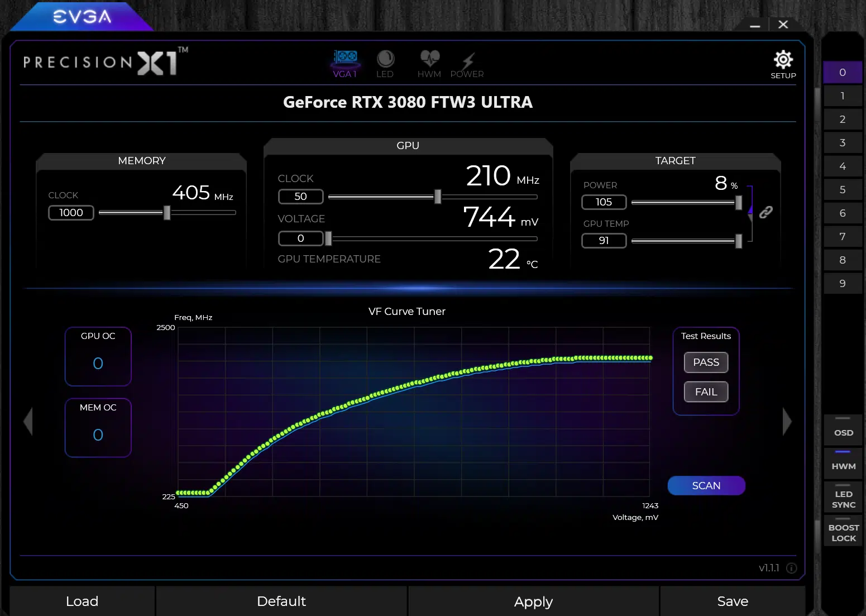Open the LED control panel
Screen dimensions: 866x616
(385, 64)
